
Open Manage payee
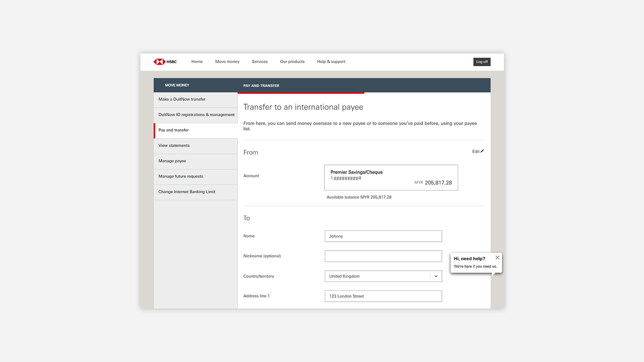tap(196, 161)
